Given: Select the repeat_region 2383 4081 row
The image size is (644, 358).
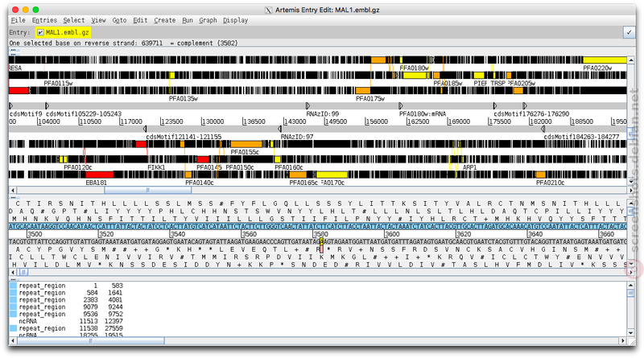Looking at the screenshot, I should [67, 300].
